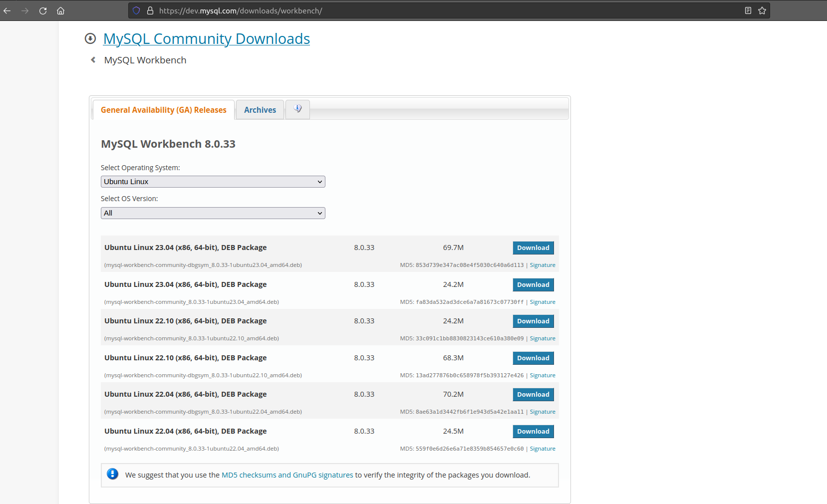Click the URL address field
Viewport: 827px width, 504px height.
tap(449, 10)
